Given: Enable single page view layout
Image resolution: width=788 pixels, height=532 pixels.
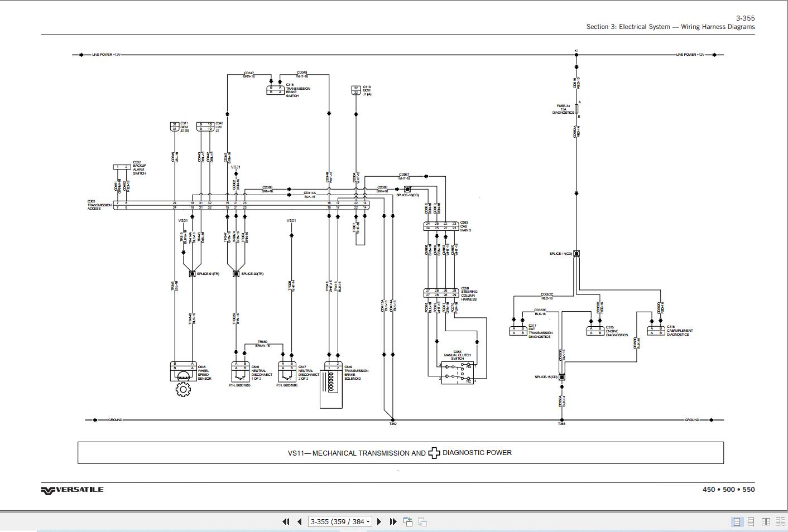Looking at the screenshot, I should [x=737, y=522].
